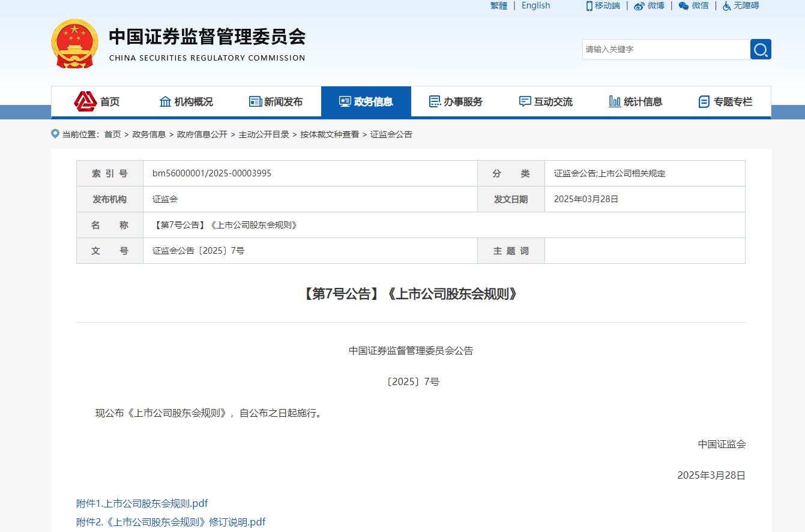Open the 互动交流 menu item
Screen dimensions: 805x532
pyautogui.click(x=546, y=102)
